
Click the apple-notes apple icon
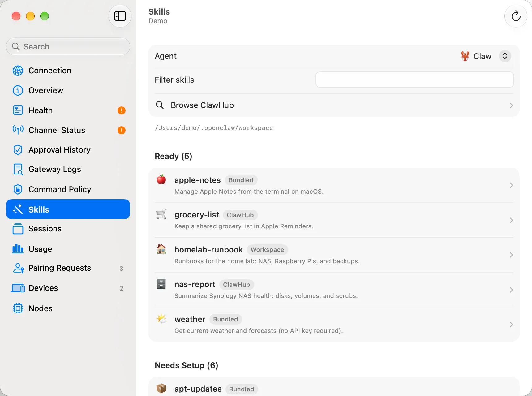point(161,179)
